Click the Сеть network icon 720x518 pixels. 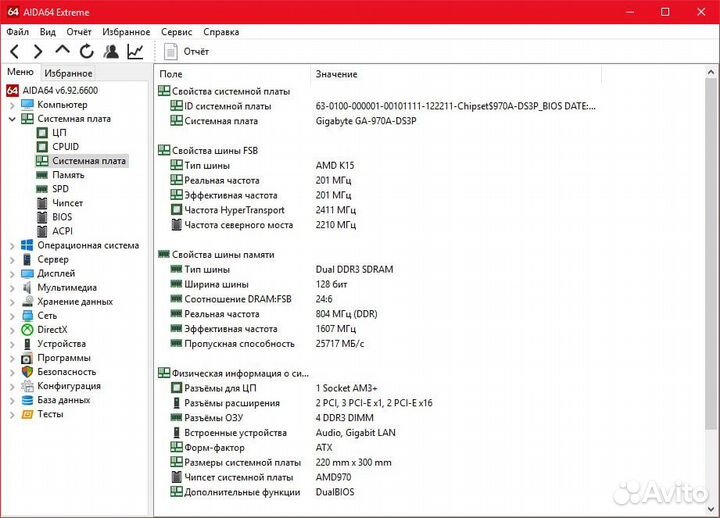tap(27, 315)
